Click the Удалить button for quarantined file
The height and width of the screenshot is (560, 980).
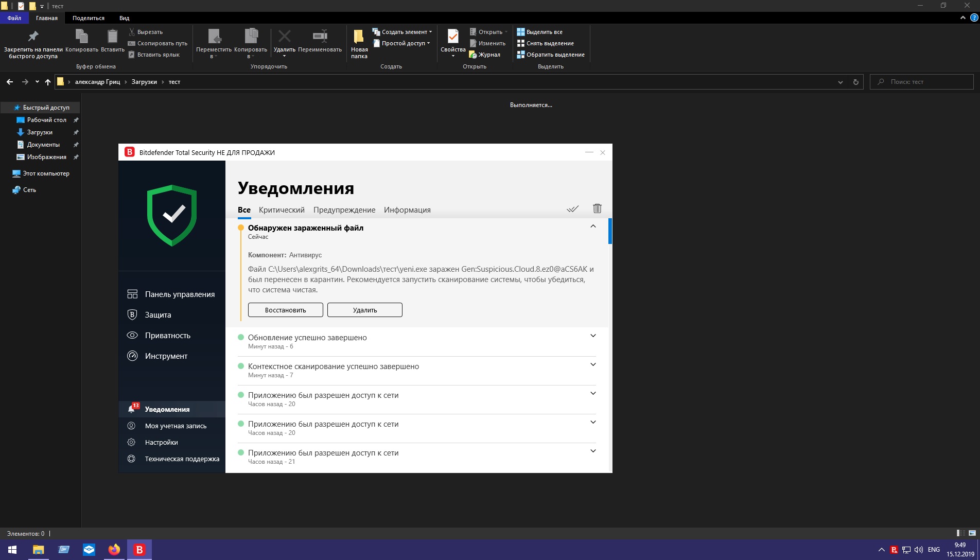tap(365, 310)
